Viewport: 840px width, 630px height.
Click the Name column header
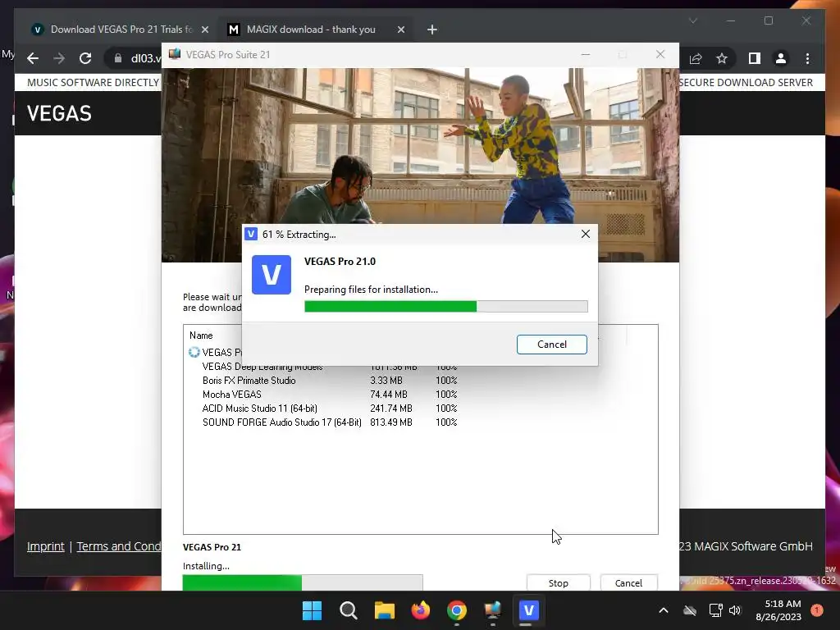tap(201, 336)
